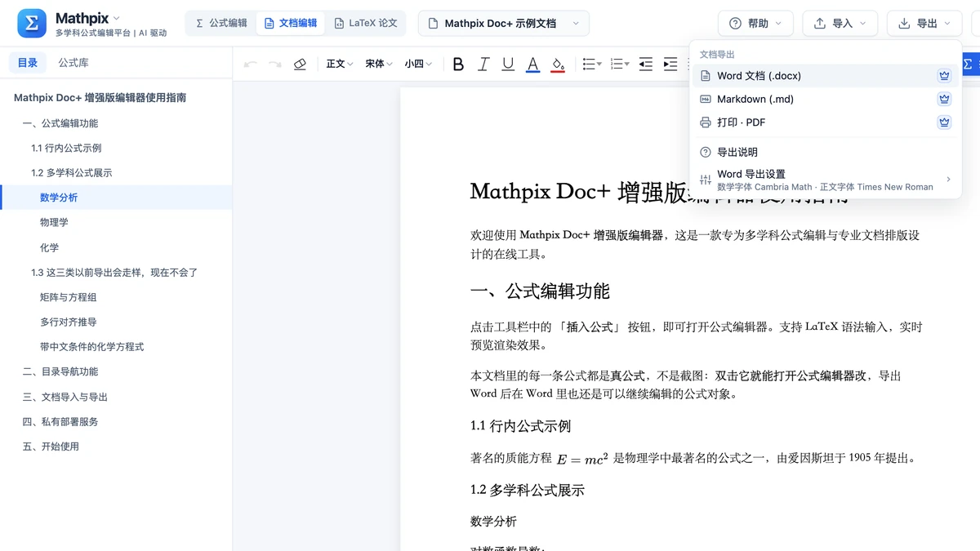
Task: Open 导出说明 export instructions
Action: point(826,152)
